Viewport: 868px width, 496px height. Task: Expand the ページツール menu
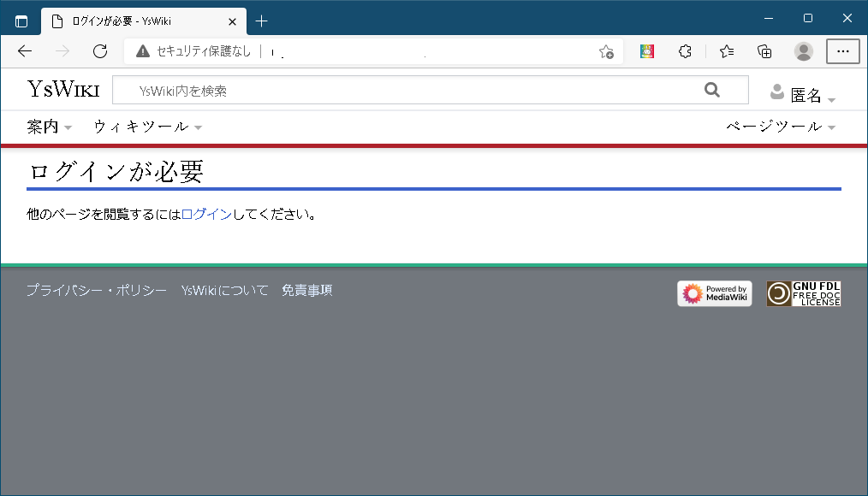click(781, 127)
